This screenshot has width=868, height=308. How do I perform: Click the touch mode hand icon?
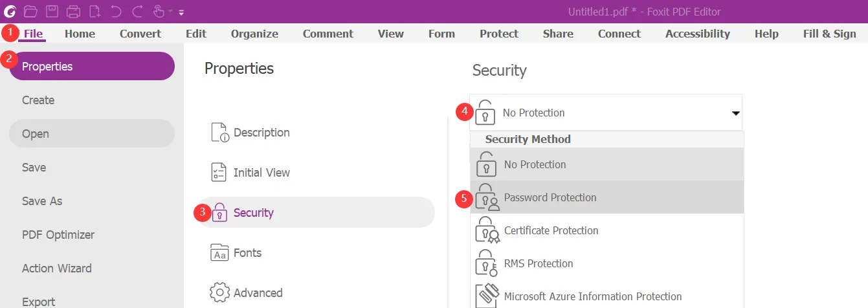click(159, 11)
